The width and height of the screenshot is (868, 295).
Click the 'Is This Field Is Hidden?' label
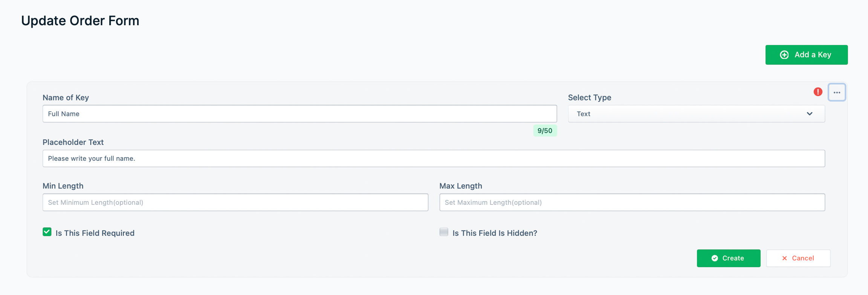tap(495, 233)
